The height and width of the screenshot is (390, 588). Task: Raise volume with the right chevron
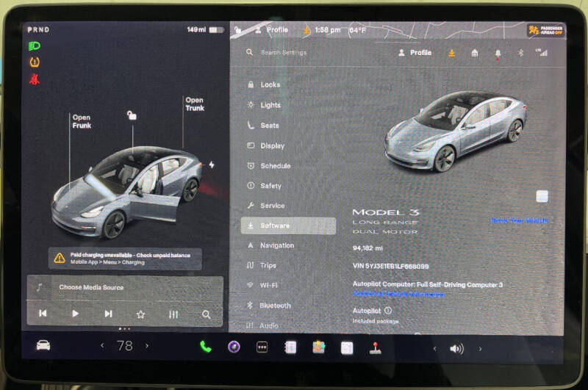click(480, 349)
